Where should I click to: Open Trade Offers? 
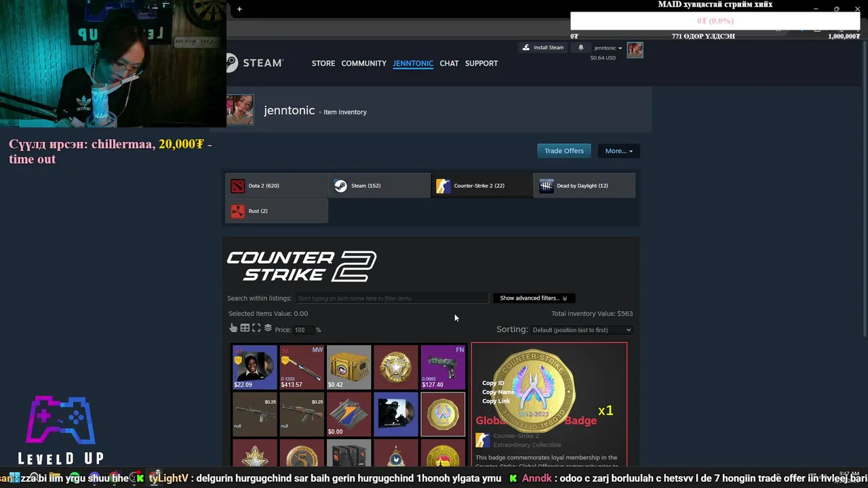click(564, 150)
